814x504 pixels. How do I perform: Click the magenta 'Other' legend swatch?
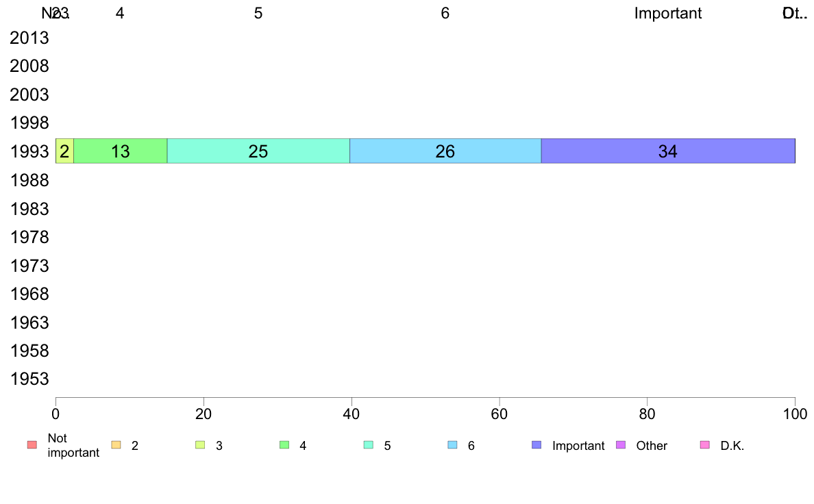[621, 445]
